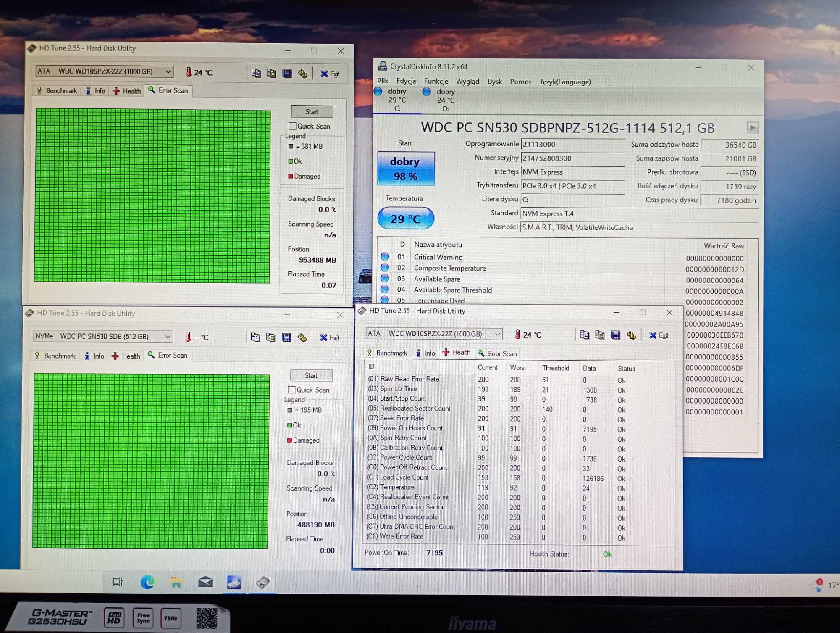Click thermometer icon in top HD Tune window
This screenshot has width=840, height=633.
coord(189,72)
